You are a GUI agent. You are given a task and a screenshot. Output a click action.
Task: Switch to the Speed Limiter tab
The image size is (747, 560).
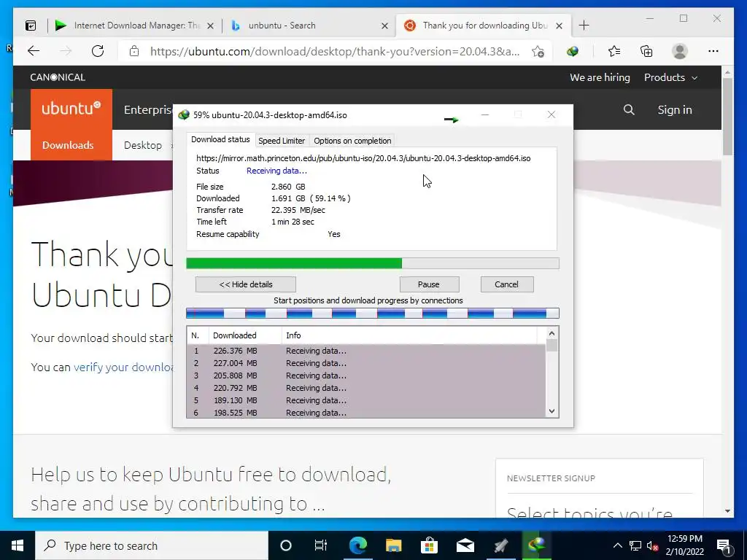click(282, 141)
